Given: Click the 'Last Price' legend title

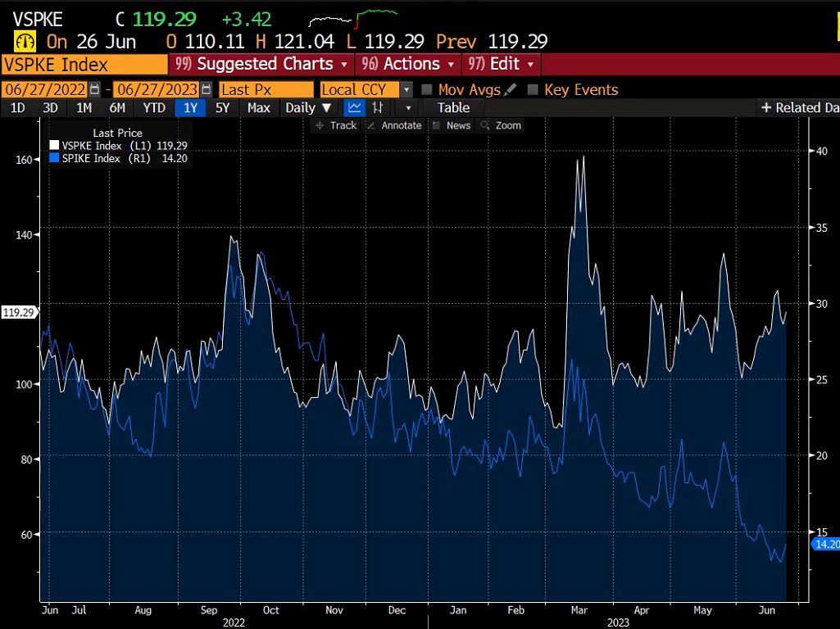Looking at the screenshot, I should click(x=117, y=133).
